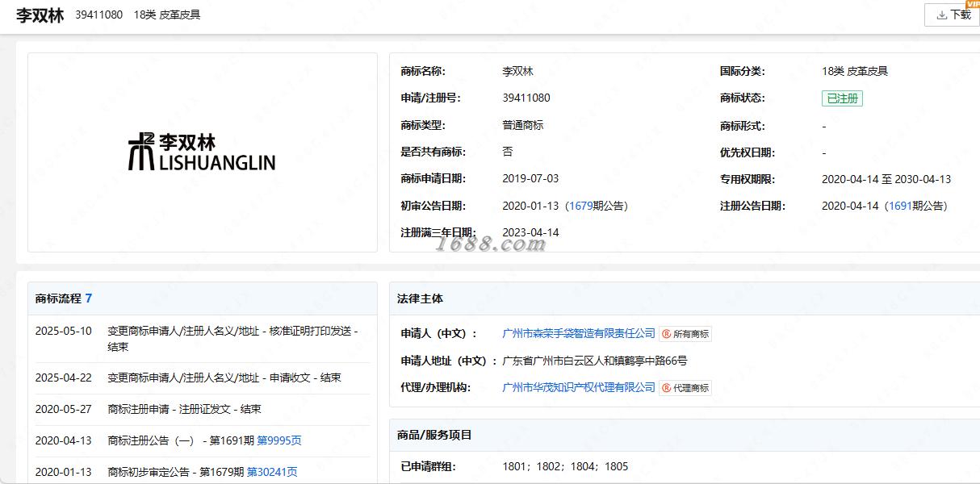The image size is (980, 484).
Task: Open applicant 广州市森荣手袋智造有限责任公司 link
Action: point(579,333)
